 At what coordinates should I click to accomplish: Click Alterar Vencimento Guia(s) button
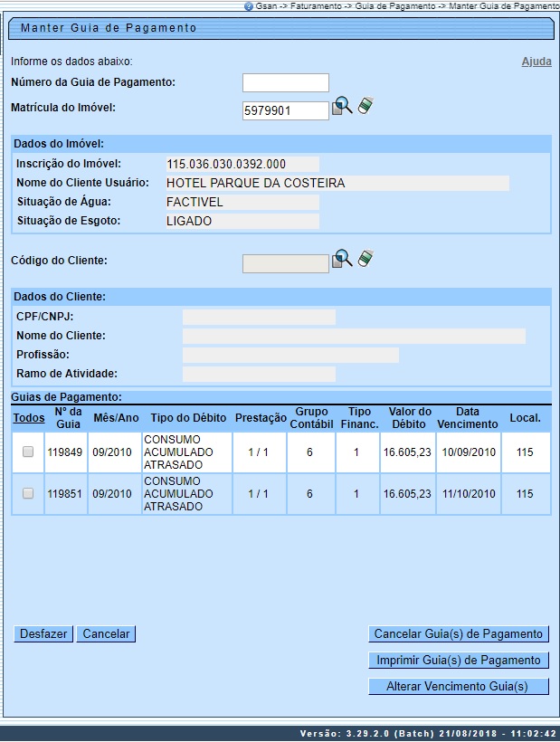pyautogui.click(x=459, y=686)
